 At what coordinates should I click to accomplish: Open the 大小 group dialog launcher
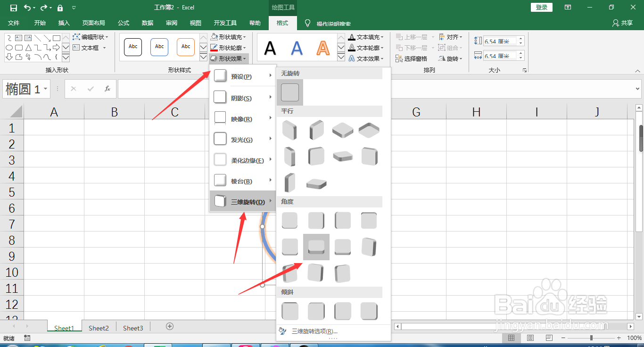(x=525, y=70)
